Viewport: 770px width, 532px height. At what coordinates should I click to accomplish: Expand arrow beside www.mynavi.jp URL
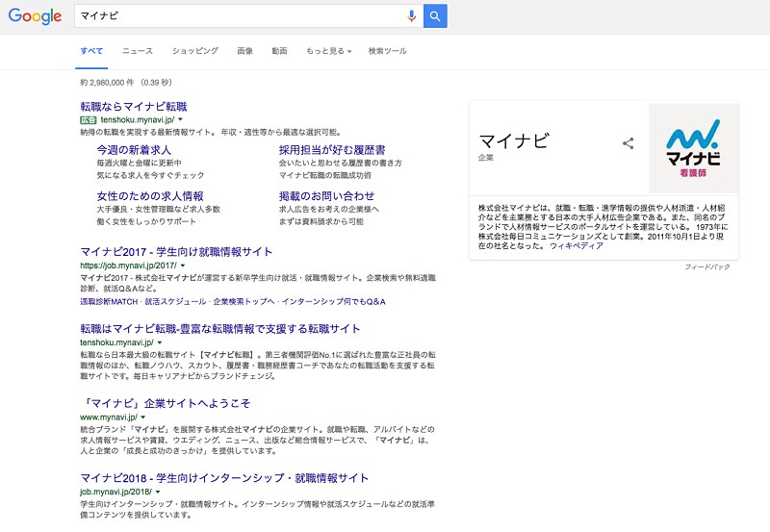142,418
